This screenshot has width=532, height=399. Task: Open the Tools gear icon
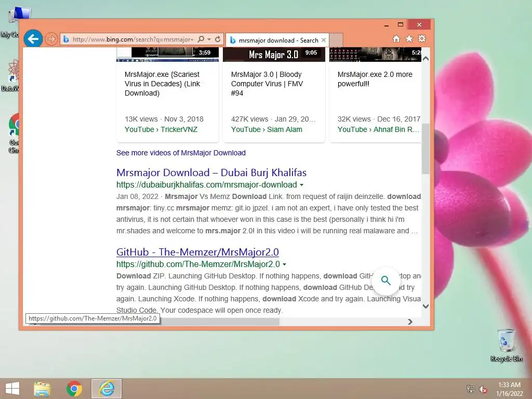[x=422, y=38]
